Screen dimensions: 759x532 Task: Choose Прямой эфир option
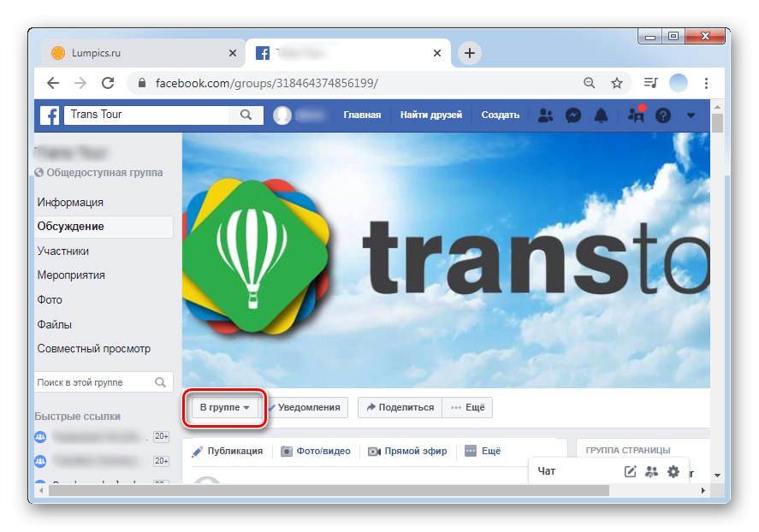pyautogui.click(x=407, y=452)
